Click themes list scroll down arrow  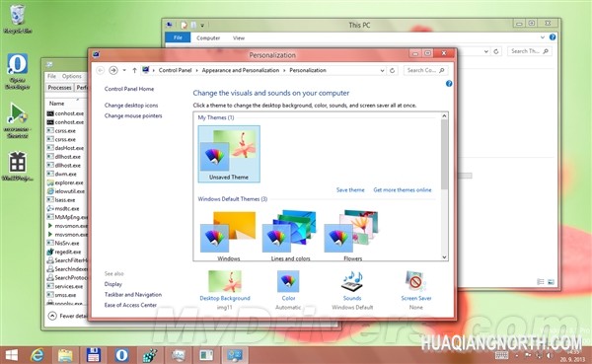444,257
